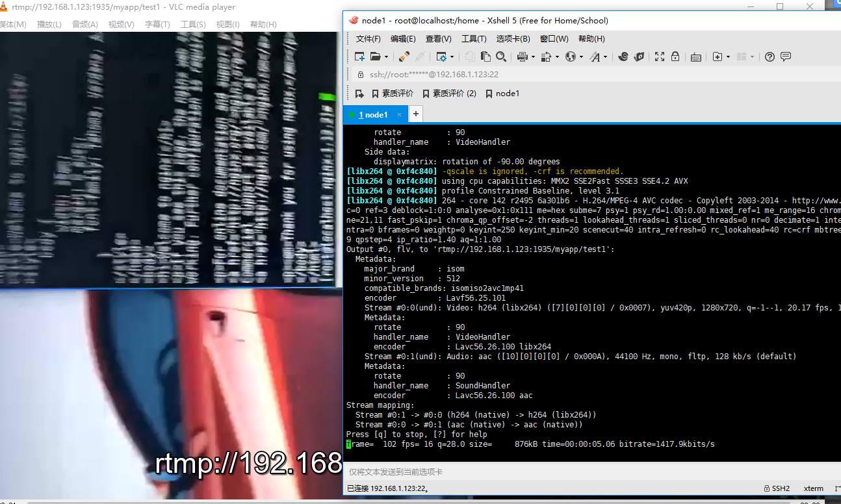841x504 pixels.
Task: Expand the file transfer dropdown arrow
Action: tap(557, 57)
